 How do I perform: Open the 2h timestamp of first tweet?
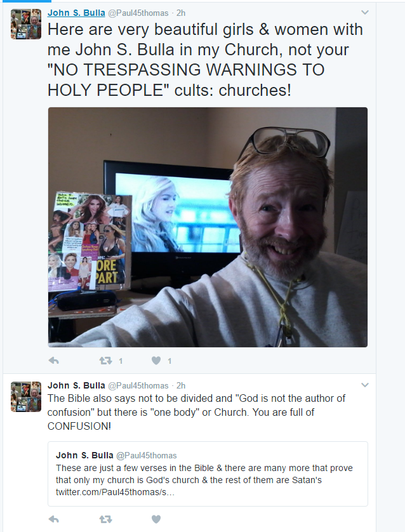point(181,13)
